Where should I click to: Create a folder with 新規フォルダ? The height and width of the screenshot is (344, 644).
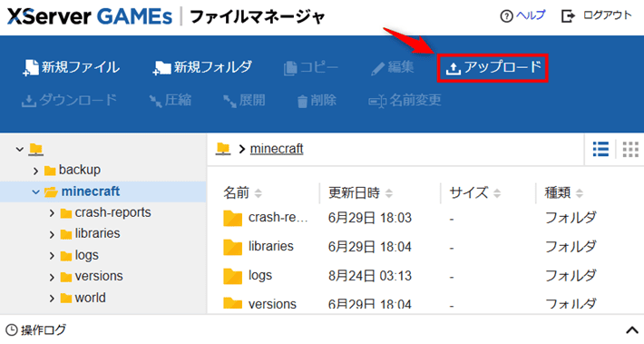(x=202, y=67)
